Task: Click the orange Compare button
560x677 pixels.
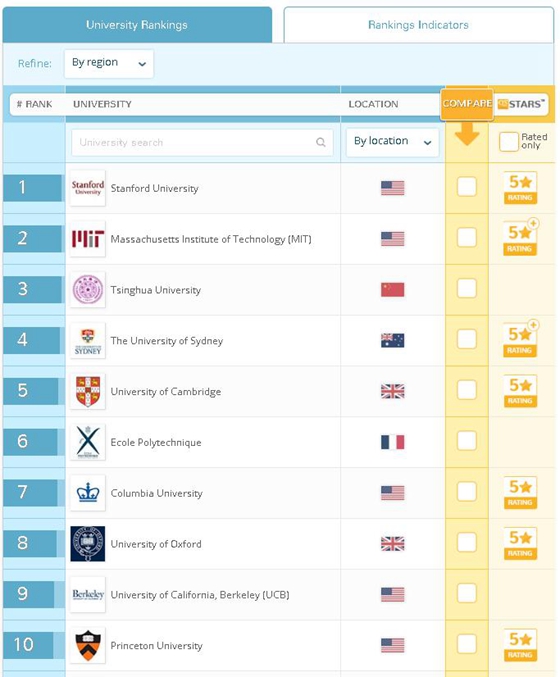Action: coord(467,104)
